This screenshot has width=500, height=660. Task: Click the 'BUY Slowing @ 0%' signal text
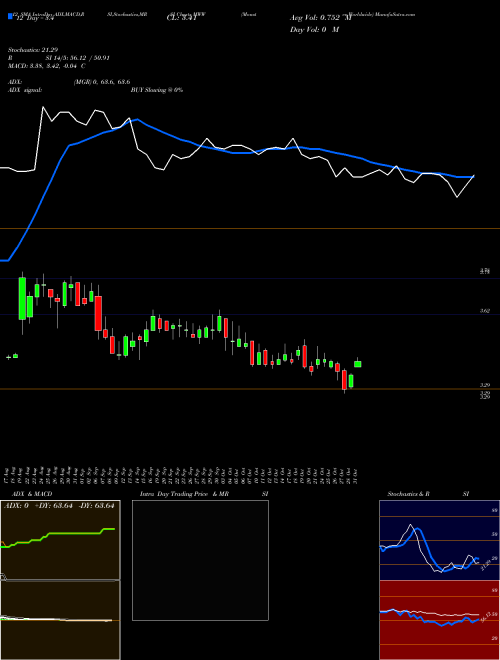click(157, 90)
